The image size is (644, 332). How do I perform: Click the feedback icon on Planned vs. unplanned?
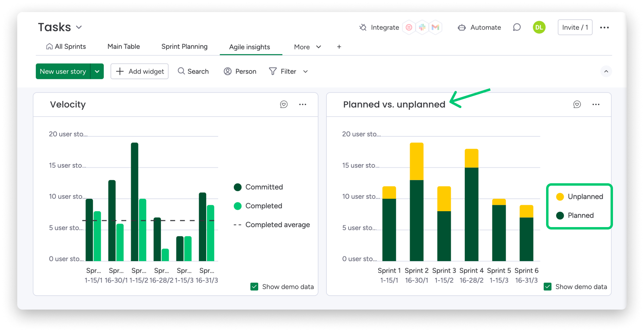578,104
